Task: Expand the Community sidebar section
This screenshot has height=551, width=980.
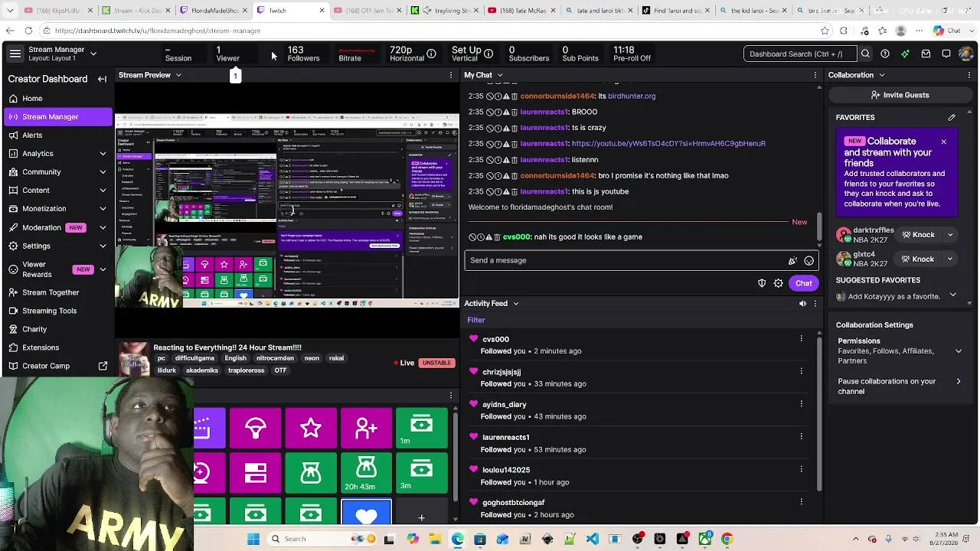Action: (103, 172)
